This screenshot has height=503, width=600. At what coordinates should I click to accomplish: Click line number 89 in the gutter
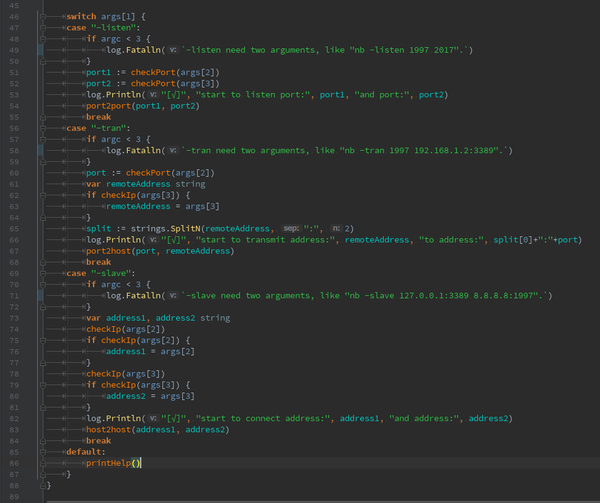coord(14,496)
